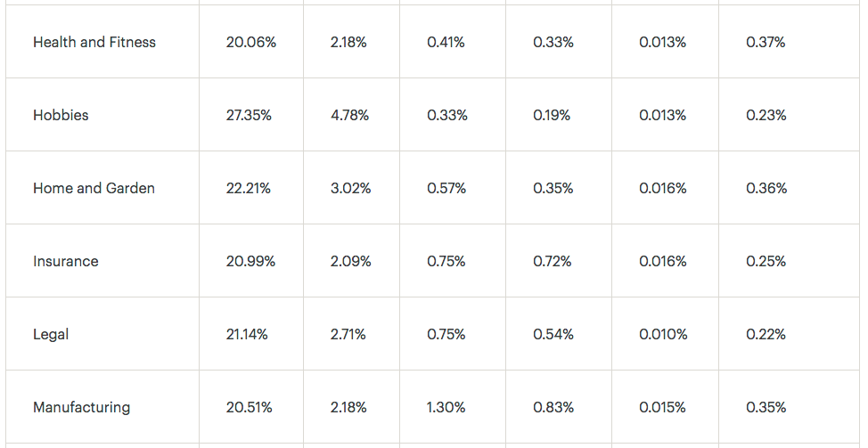The height and width of the screenshot is (448, 868).
Task: Click the 3.02% Home and Garden value
Action: click(x=351, y=188)
